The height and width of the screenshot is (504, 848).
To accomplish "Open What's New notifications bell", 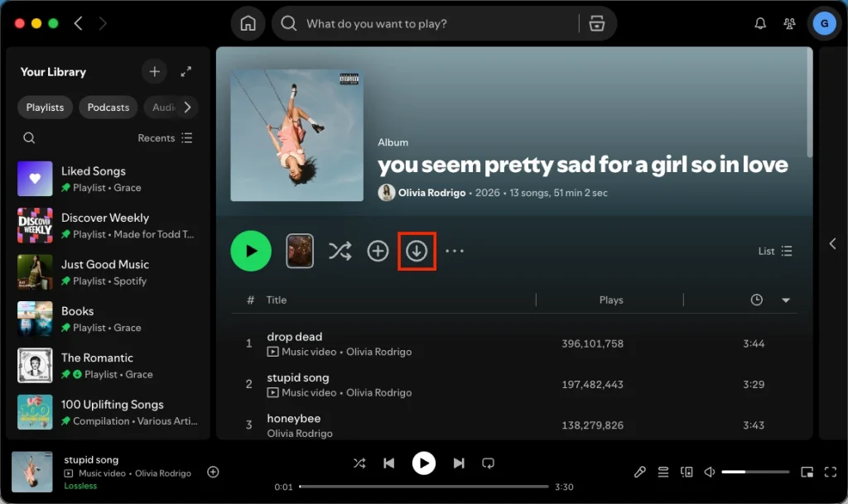I will pyautogui.click(x=760, y=23).
